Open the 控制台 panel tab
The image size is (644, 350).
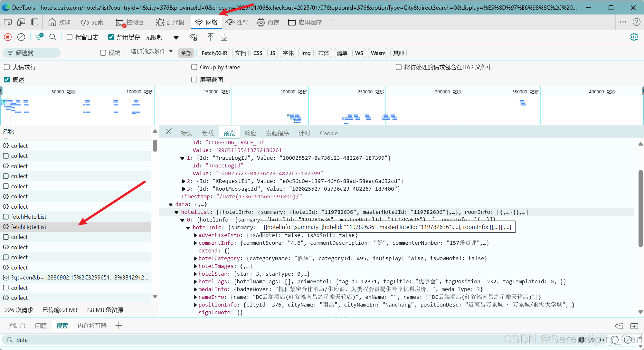pyautogui.click(x=135, y=22)
